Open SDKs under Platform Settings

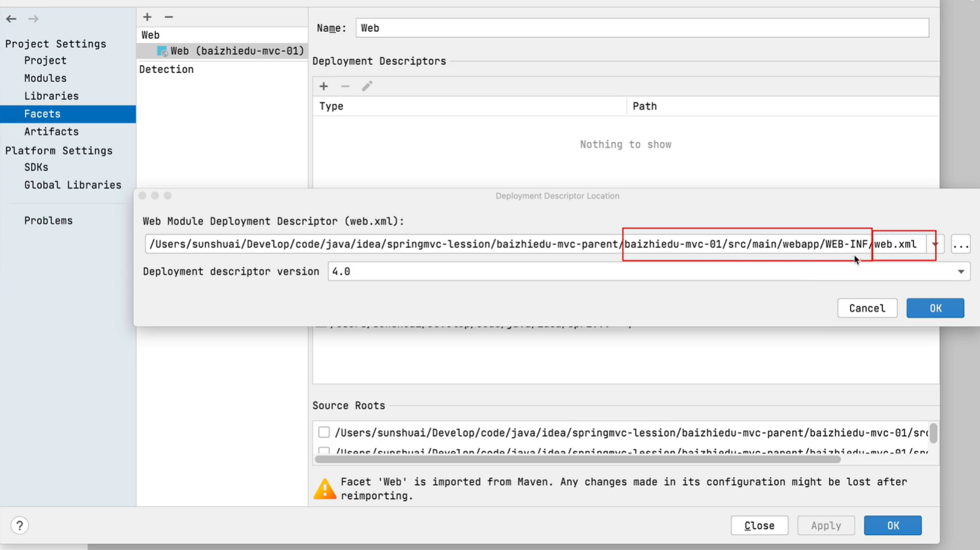[36, 167]
